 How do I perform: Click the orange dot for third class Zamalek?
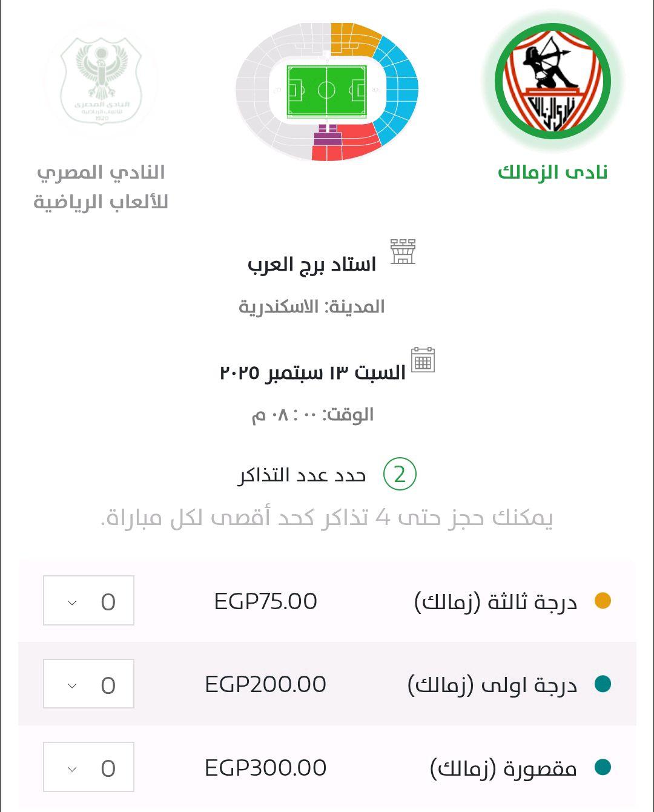coord(603,601)
